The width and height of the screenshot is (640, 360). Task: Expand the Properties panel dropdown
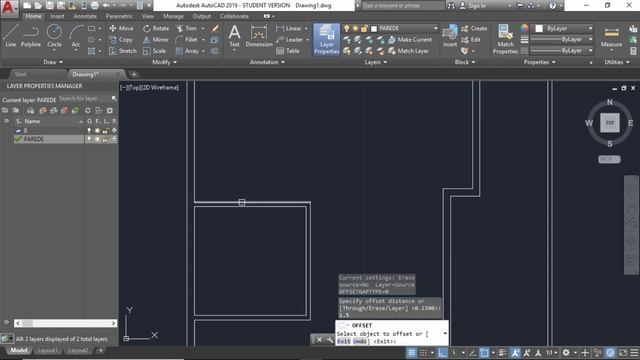pos(539,62)
